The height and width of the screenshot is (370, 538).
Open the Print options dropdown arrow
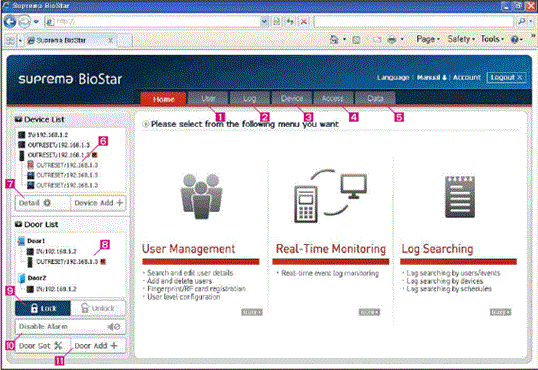[x=402, y=40]
